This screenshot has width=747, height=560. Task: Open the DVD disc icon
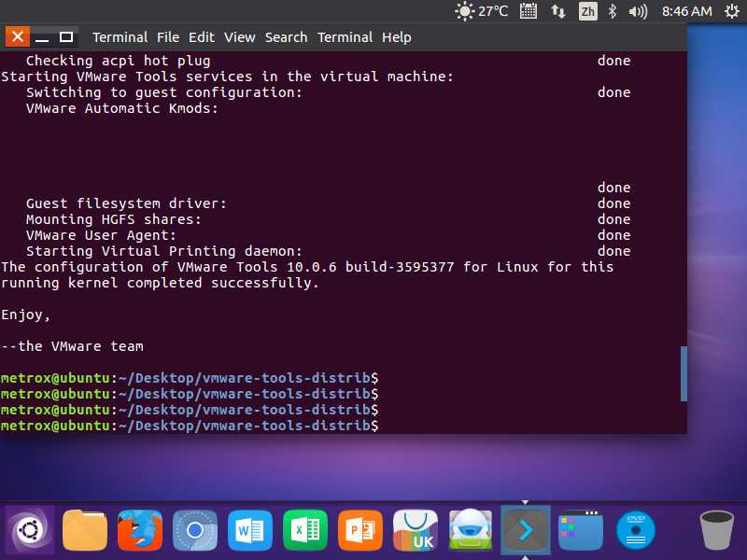[x=636, y=531]
